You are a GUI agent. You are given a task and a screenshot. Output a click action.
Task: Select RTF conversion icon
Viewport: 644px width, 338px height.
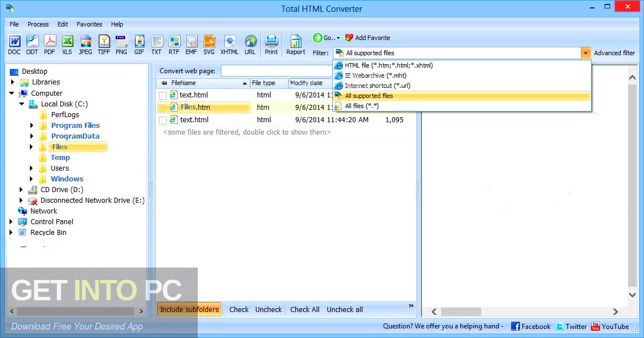point(174,45)
